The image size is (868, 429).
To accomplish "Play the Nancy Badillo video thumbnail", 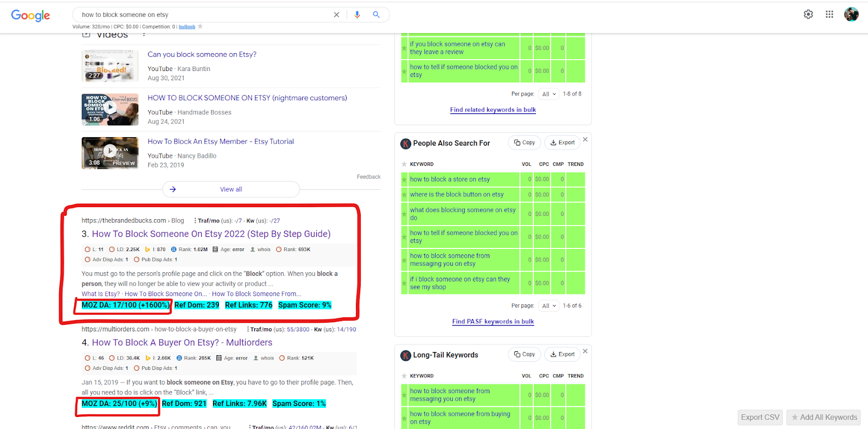I will tap(110, 153).
